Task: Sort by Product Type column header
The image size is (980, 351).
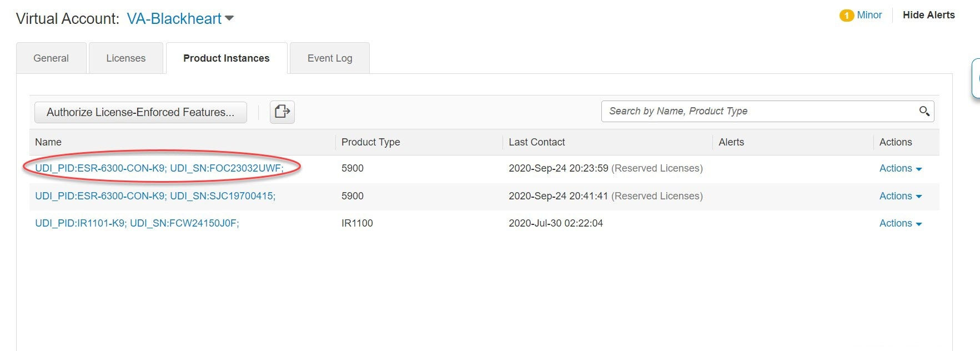Action: coord(370,142)
